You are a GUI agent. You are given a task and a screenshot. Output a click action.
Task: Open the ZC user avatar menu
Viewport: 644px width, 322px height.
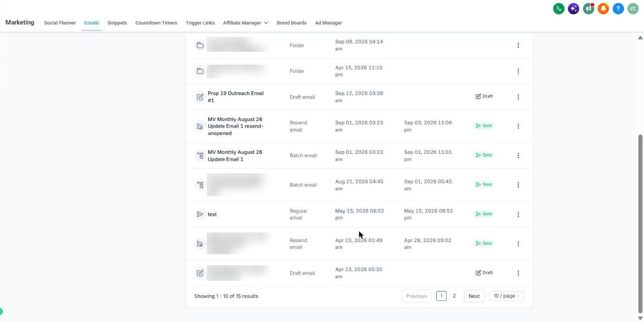coord(633,8)
